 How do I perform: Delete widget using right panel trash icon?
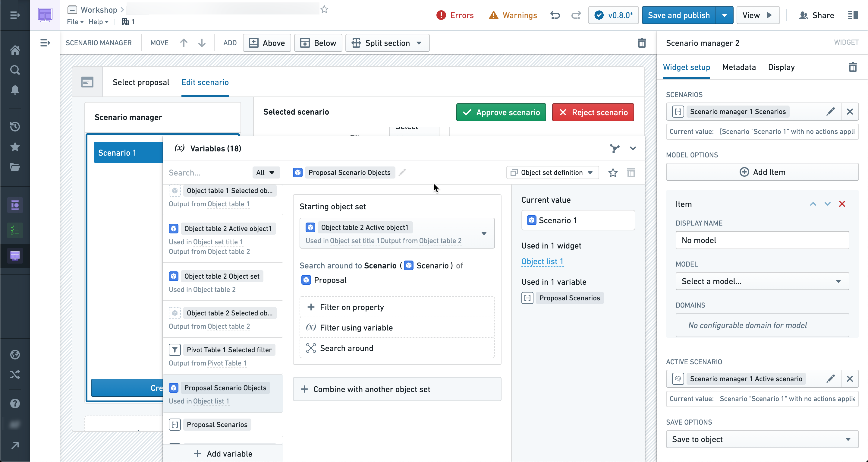[853, 67]
